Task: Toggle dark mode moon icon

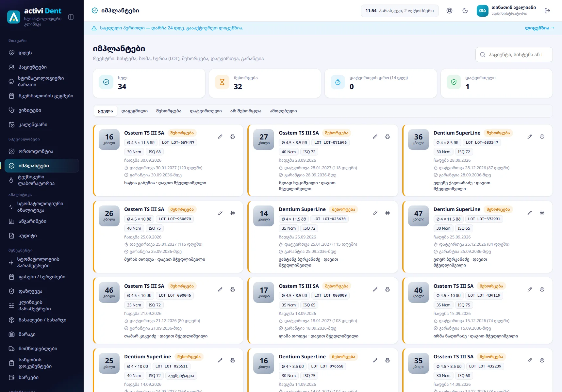Action: coord(465,10)
